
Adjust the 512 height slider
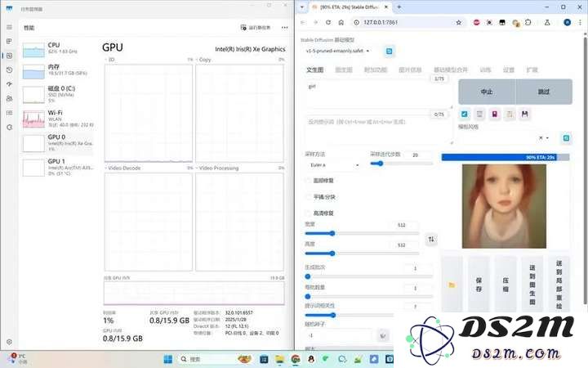pos(362,253)
